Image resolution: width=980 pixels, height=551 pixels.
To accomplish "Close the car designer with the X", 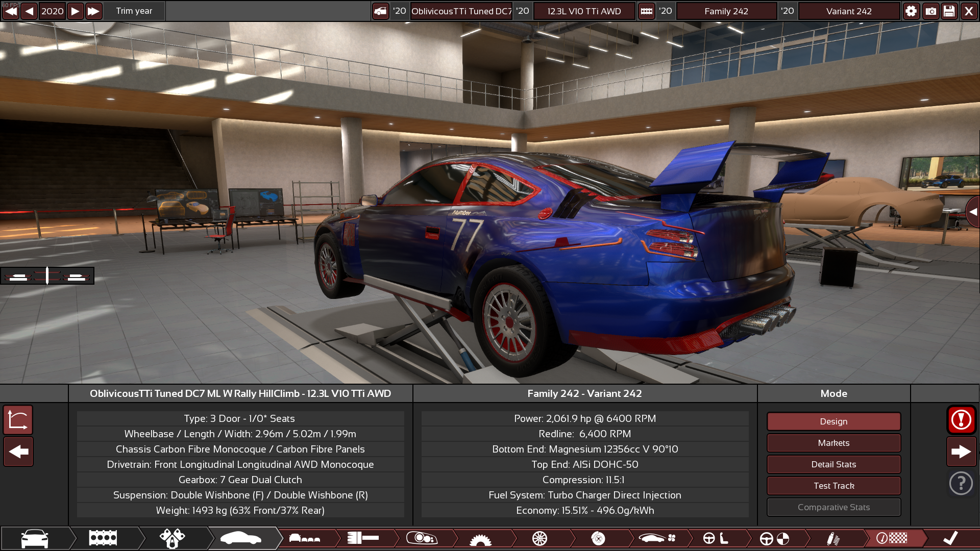I will coord(969,11).
